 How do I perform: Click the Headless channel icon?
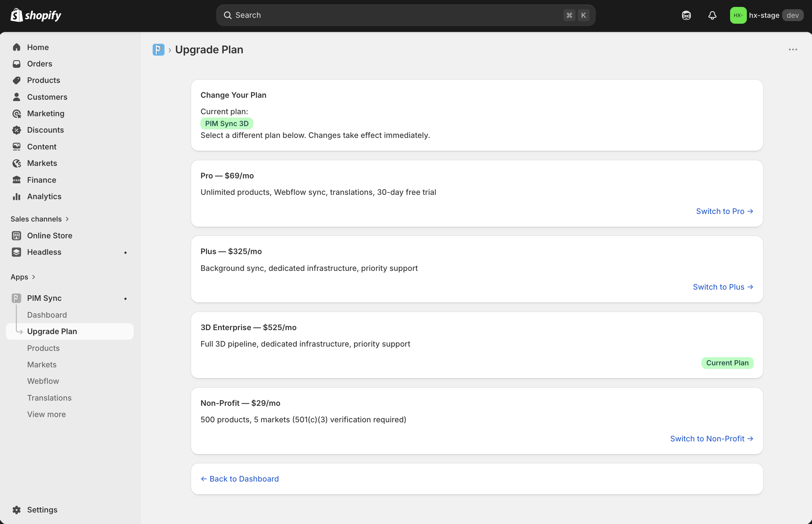click(x=17, y=252)
